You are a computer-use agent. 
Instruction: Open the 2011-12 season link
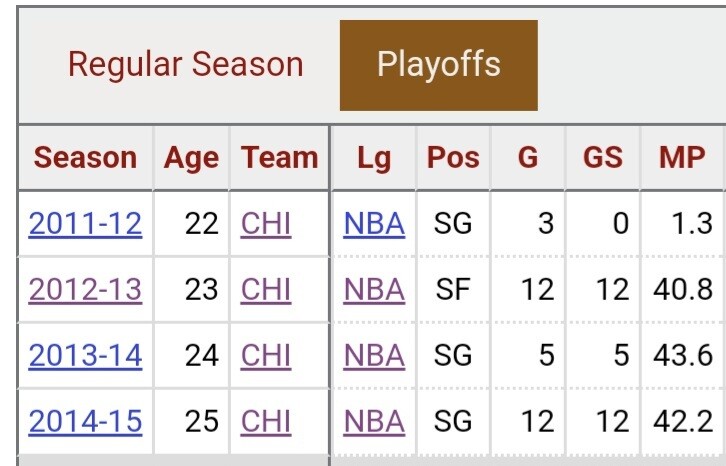86,223
